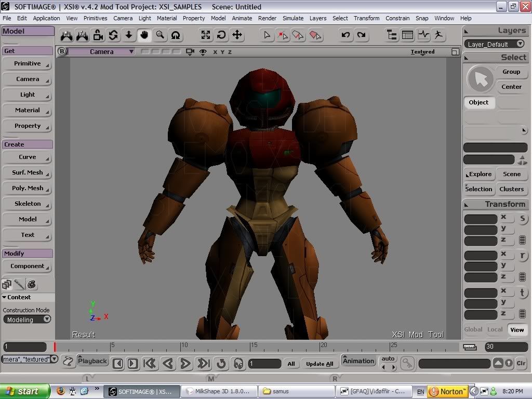Select the point selection tool

tap(283, 35)
